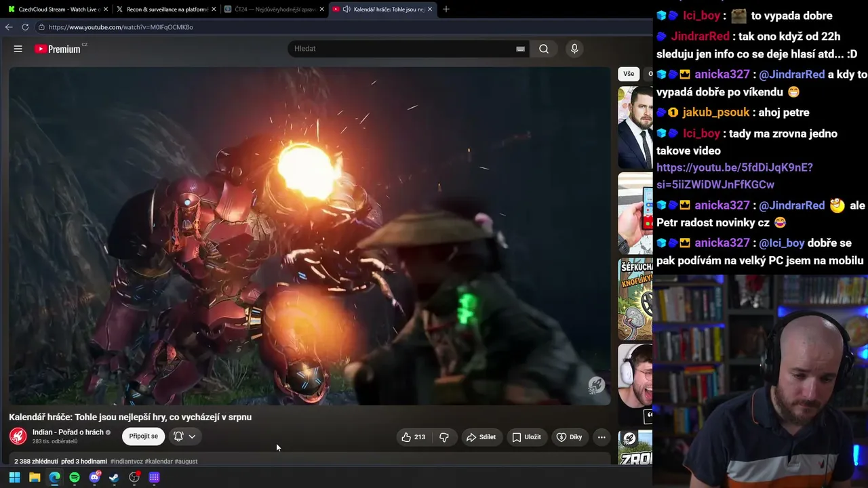This screenshot has height=488, width=868.
Task: View site info lock icon in address bar
Action: (41, 27)
